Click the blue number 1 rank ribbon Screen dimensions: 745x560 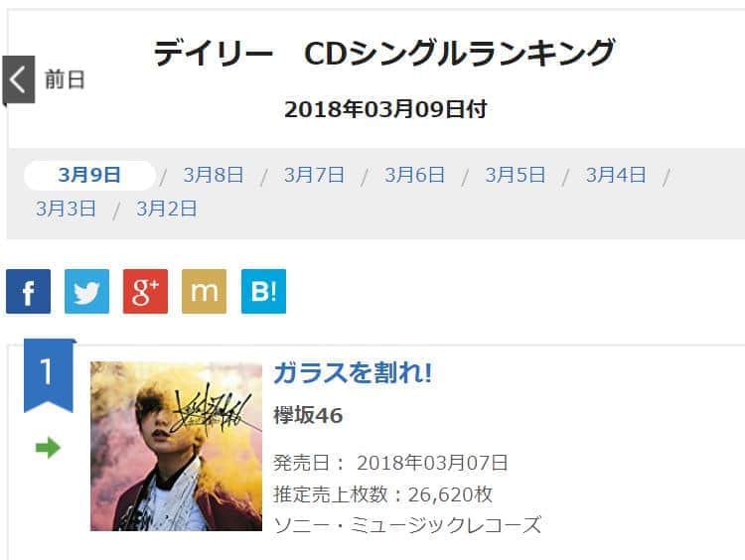tap(49, 375)
